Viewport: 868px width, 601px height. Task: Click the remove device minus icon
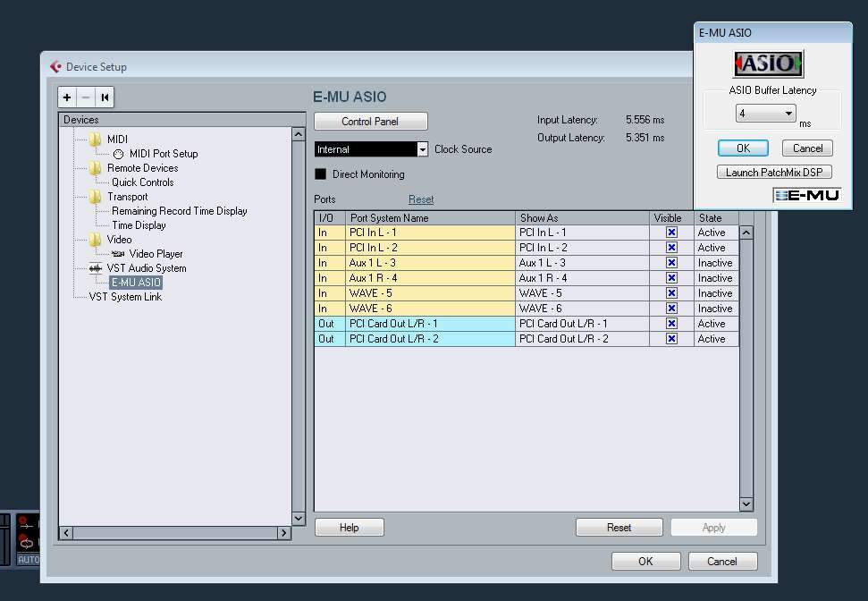coord(86,97)
